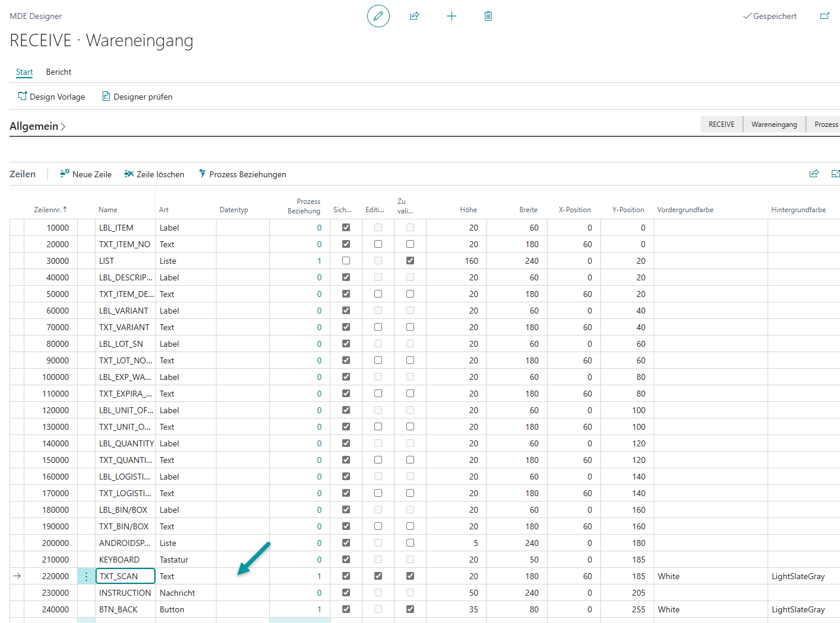This screenshot has width=840, height=623.
Task: Toggle Zu validieren checkbox for LIST row
Action: point(411,261)
